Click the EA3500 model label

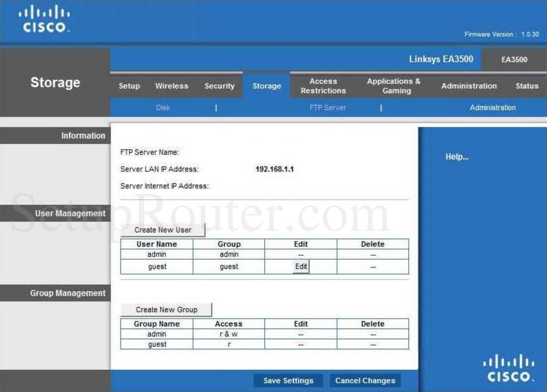point(514,60)
